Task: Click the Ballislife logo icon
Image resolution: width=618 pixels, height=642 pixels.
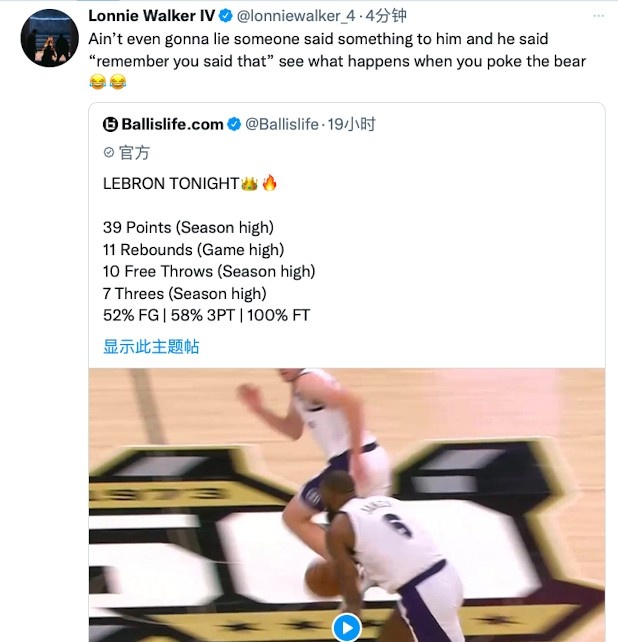Action: click(110, 124)
